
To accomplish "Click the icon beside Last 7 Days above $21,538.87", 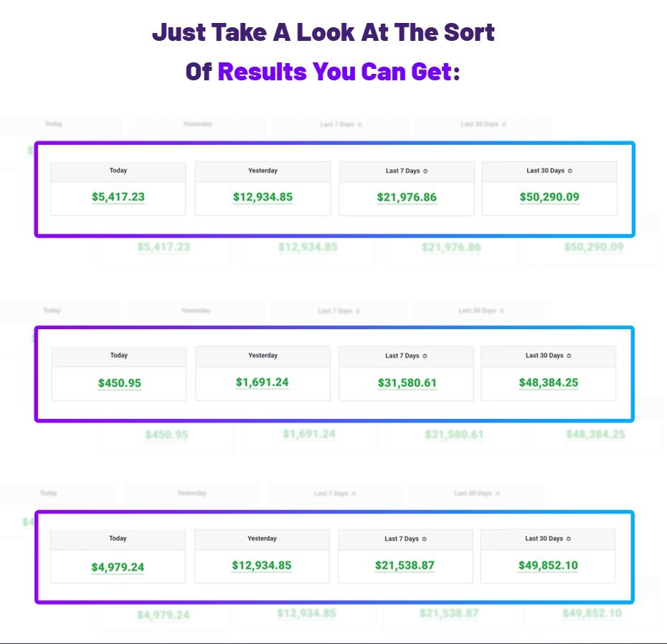I will [425, 539].
